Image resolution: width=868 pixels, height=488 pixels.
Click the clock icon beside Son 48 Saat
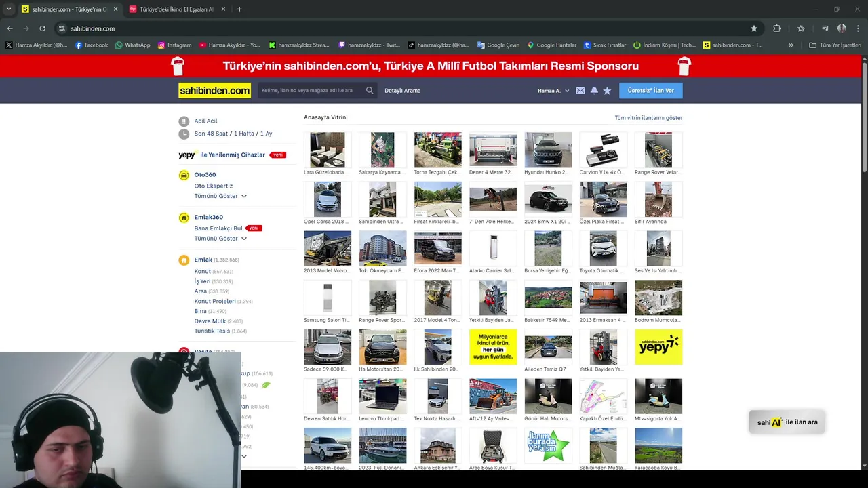[x=184, y=134]
